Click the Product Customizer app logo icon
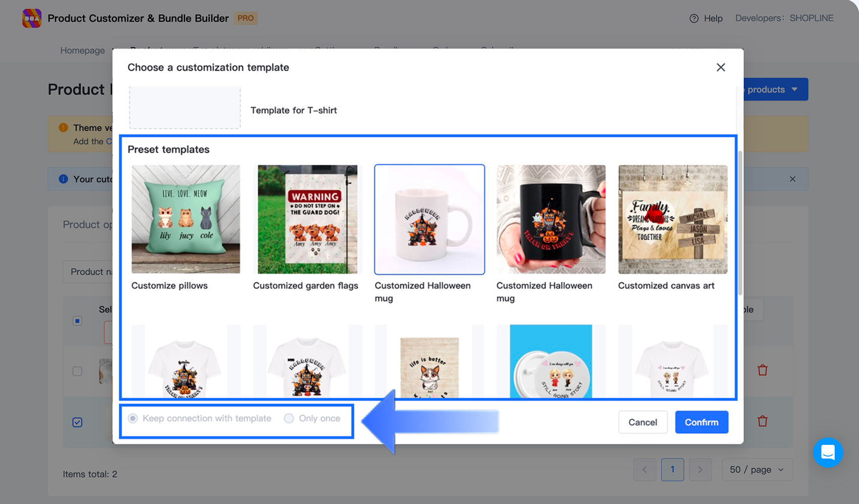 (x=32, y=18)
